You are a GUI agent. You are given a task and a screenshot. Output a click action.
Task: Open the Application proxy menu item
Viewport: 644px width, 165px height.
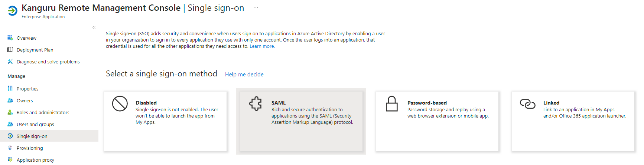click(35, 160)
